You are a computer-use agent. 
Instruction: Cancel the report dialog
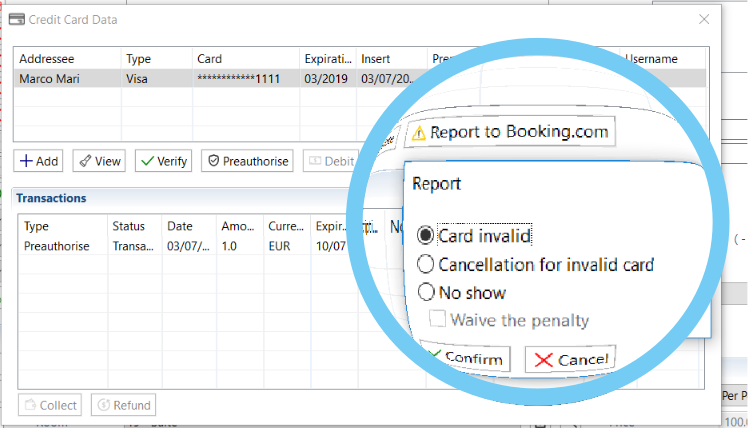tap(570, 359)
